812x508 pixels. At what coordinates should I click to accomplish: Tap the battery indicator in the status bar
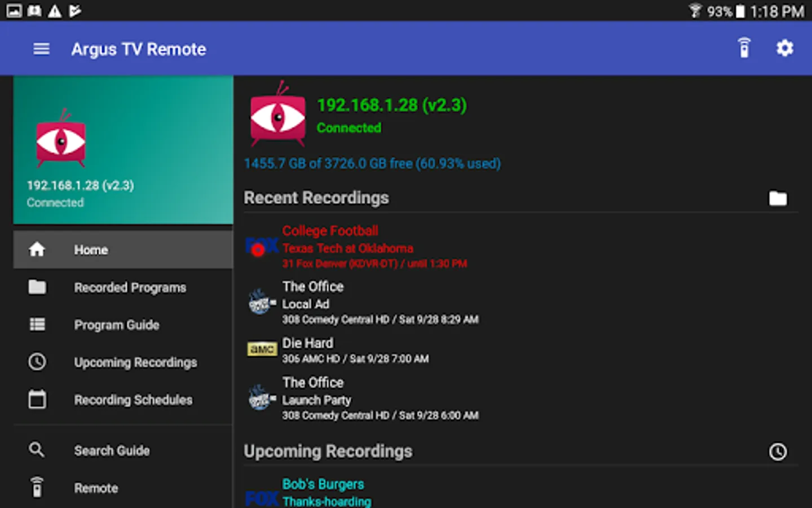(x=740, y=11)
